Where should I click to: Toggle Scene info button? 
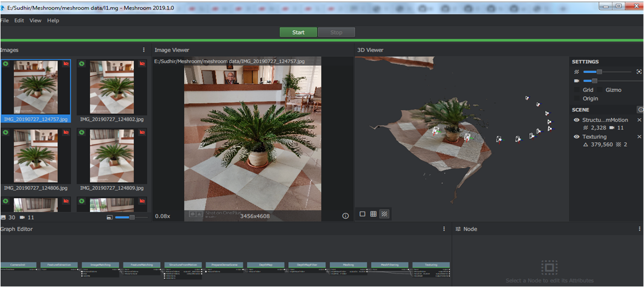640,110
